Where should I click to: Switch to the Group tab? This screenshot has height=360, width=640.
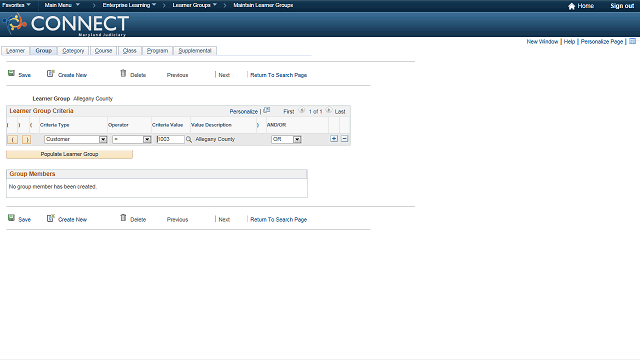(44, 51)
